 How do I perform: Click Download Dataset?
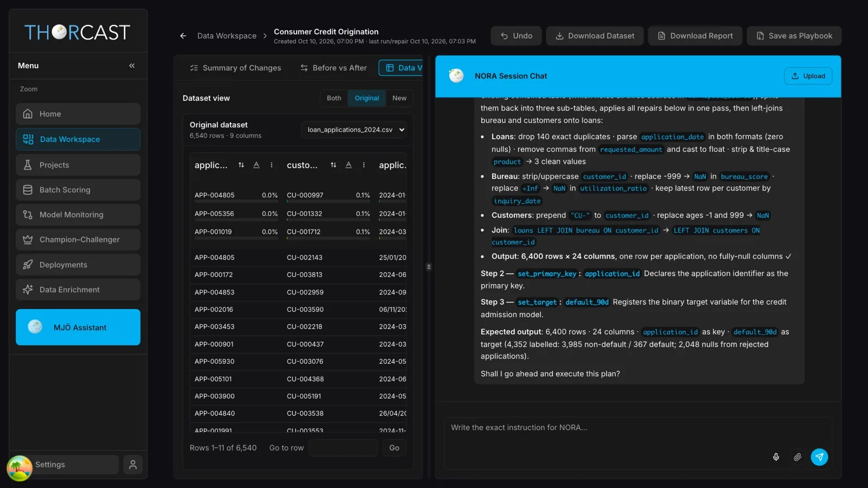595,36
